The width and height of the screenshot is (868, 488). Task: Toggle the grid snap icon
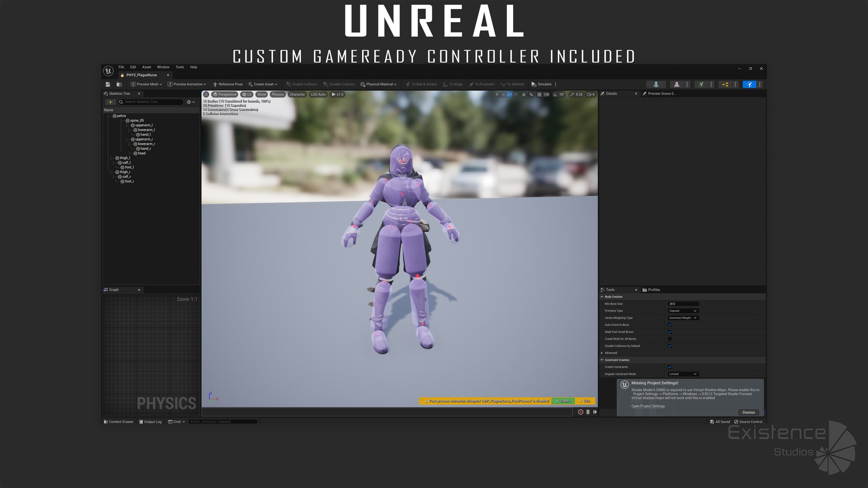click(x=540, y=94)
